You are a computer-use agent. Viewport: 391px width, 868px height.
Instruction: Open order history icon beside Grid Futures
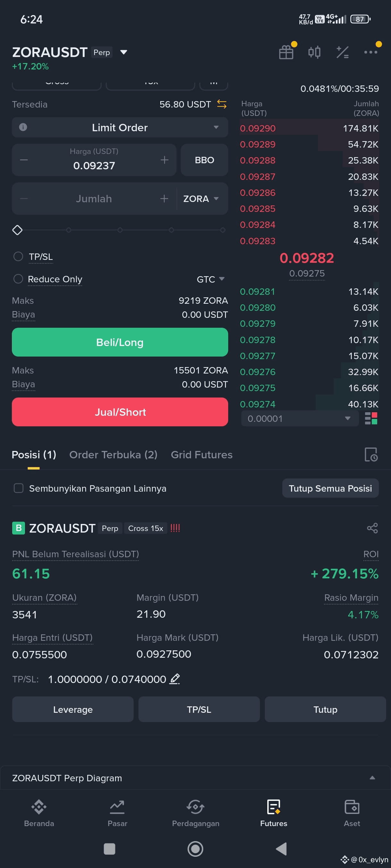pyautogui.click(x=371, y=454)
